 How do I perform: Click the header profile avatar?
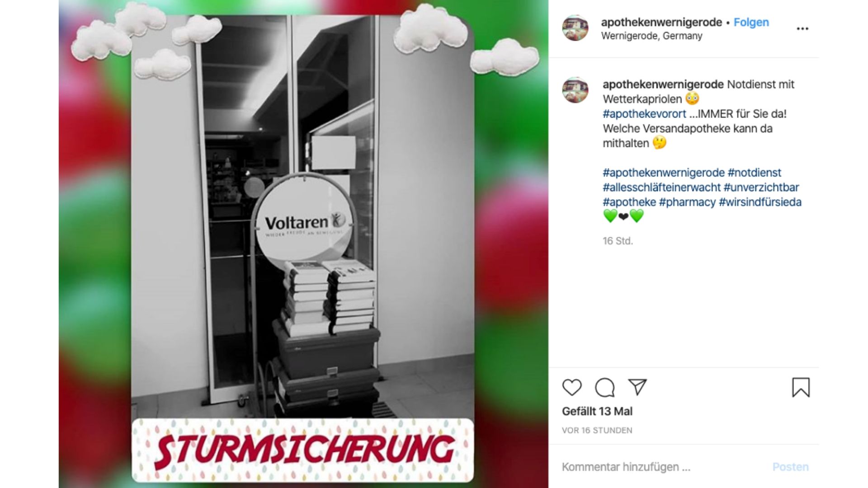point(575,28)
